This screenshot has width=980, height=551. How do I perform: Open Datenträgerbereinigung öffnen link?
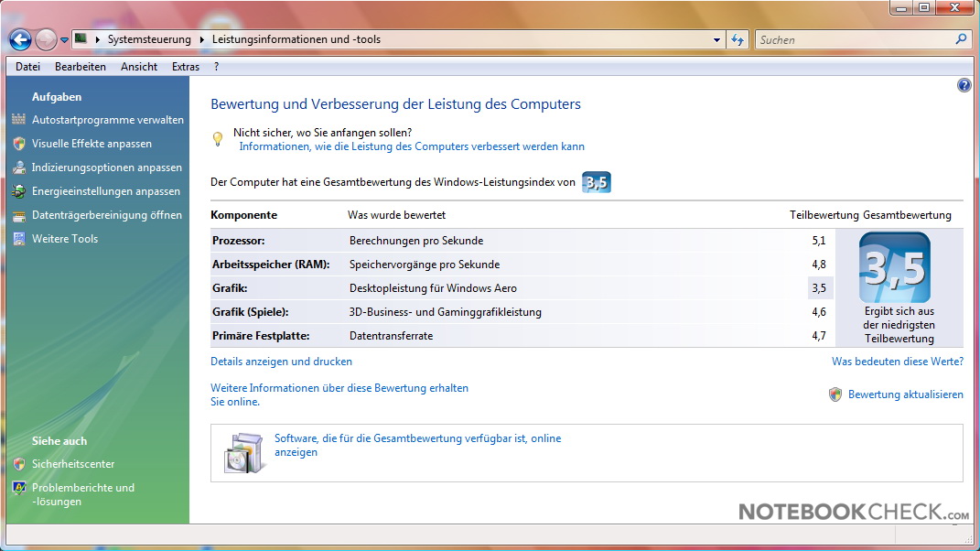[107, 214]
